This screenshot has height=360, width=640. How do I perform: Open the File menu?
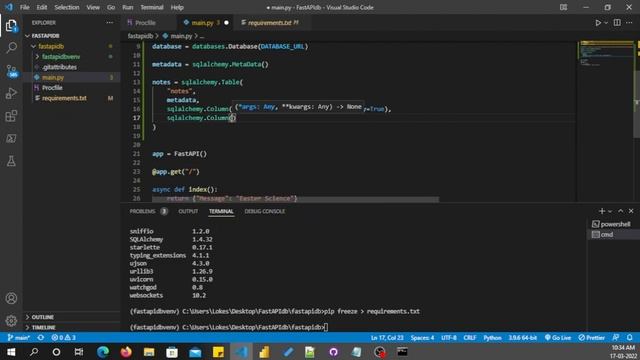point(24,7)
